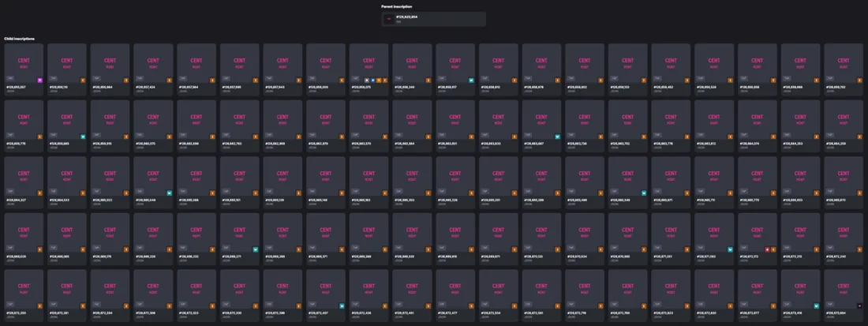Click the orange badge on inscription #128,657,424
Screen dimensions: 868x326
tap(170, 81)
